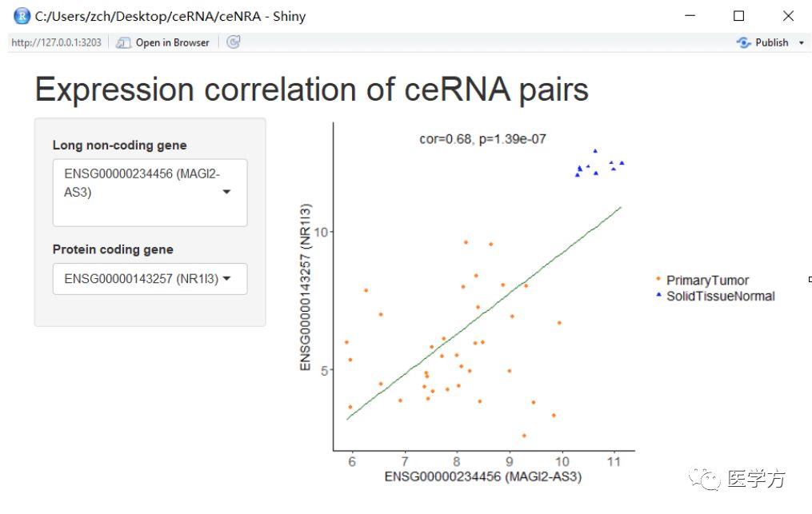
Task: Reload the Shiny app with refresh icon
Action: pyautogui.click(x=234, y=42)
